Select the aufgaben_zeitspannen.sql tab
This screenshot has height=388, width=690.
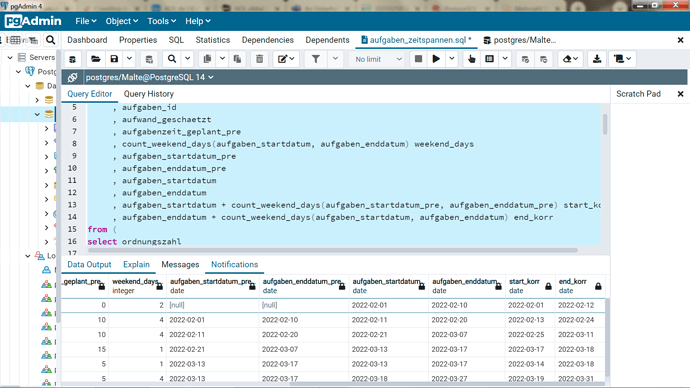tap(416, 40)
